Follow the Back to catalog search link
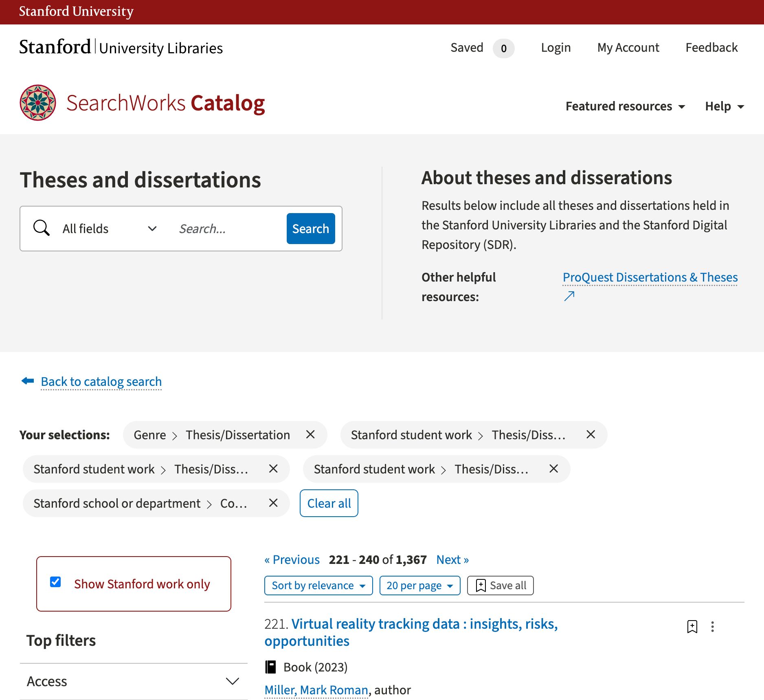Image resolution: width=764 pixels, height=700 pixels. [x=101, y=382]
